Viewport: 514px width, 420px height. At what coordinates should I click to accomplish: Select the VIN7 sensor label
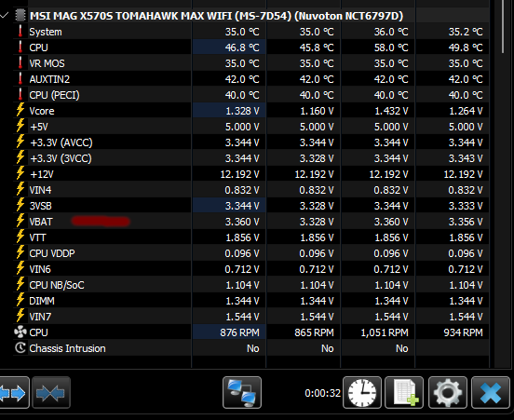point(40,317)
